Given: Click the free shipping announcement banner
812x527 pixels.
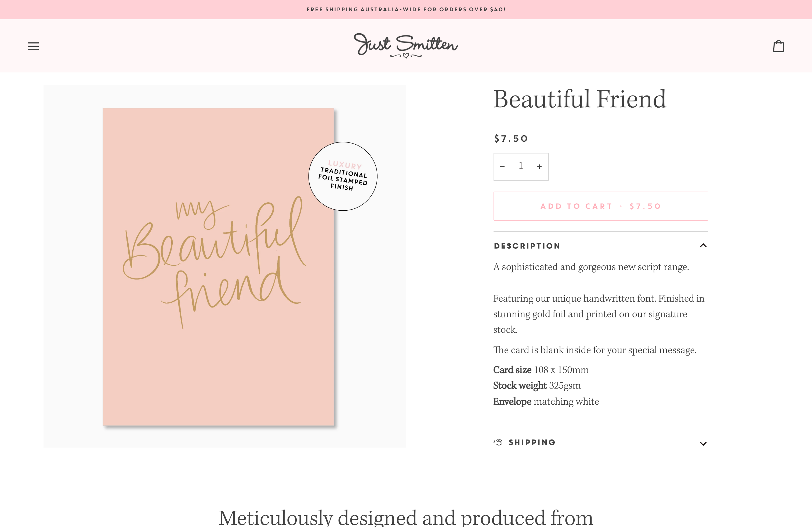Looking at the screenshot, I should click(x=406, y=9).
